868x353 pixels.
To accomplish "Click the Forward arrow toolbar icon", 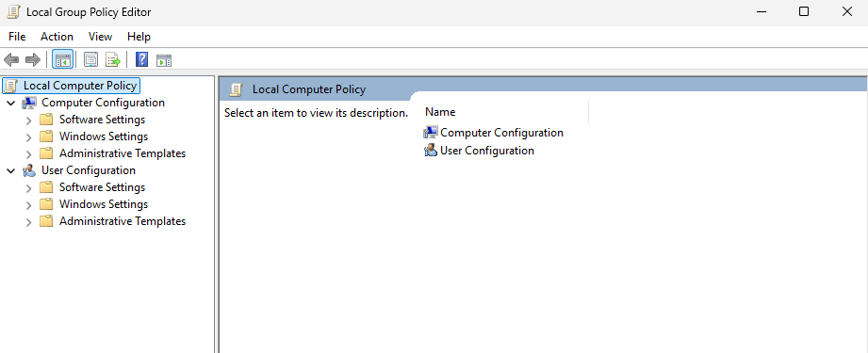I will [x=33, y=59].
